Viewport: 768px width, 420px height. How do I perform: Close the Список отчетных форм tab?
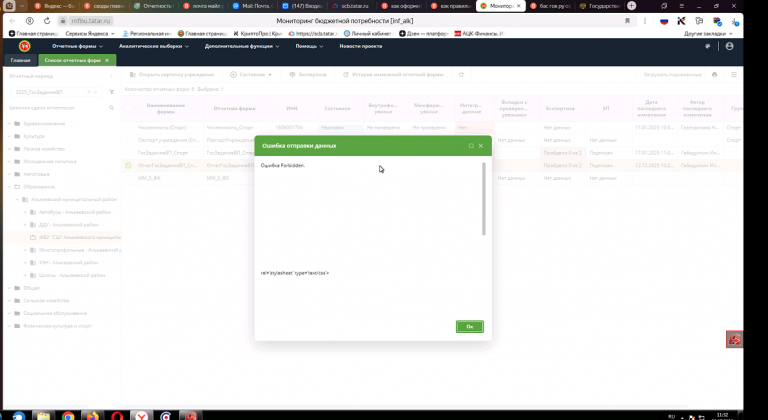pos(107,60)
